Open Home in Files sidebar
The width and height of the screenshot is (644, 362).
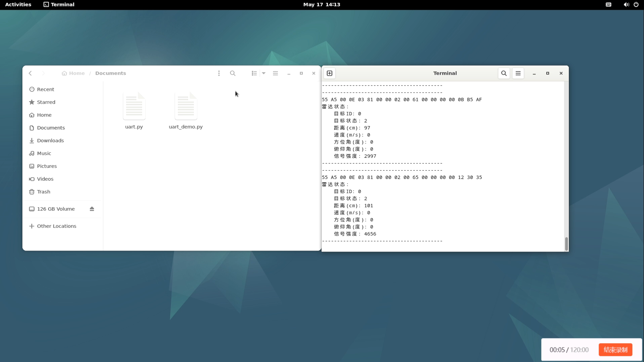(x=63, y=115)
